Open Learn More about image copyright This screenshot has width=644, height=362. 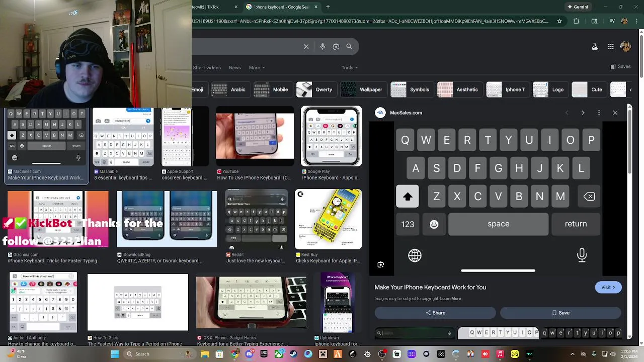[x=450, y=299]
